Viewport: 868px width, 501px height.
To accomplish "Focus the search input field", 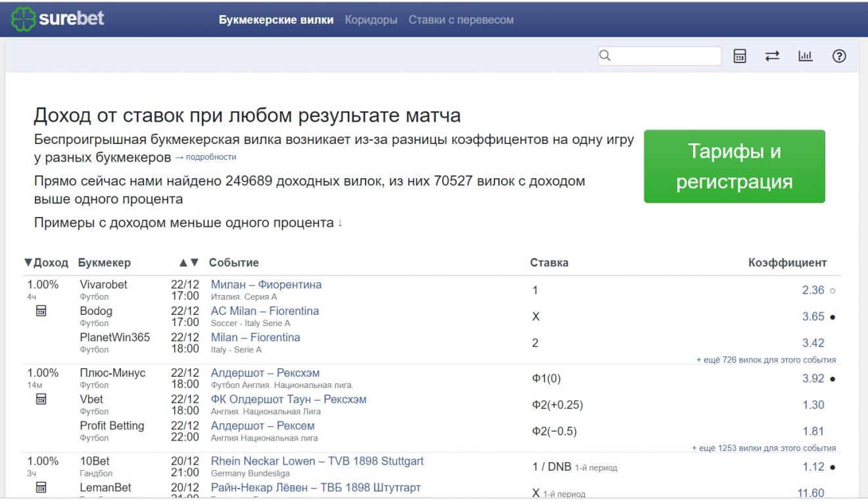I will tap(660, 57).
